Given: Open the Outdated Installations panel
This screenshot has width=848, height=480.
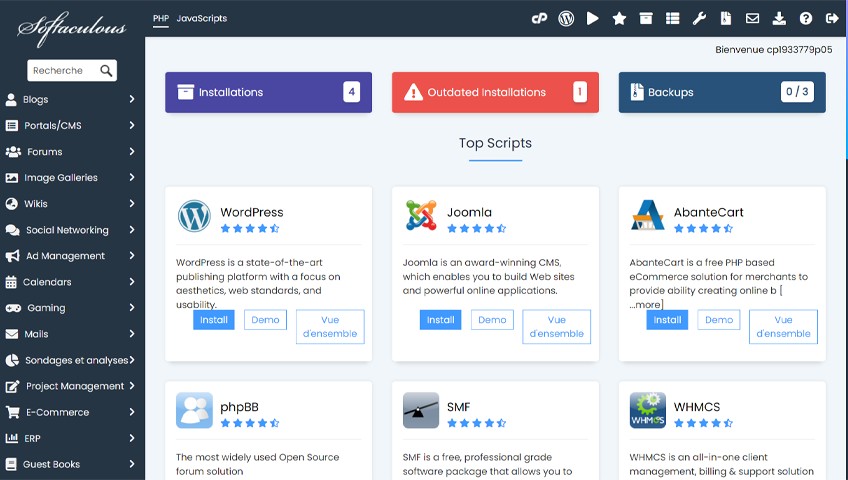Looking at the screenshot, I should (495, 92).
